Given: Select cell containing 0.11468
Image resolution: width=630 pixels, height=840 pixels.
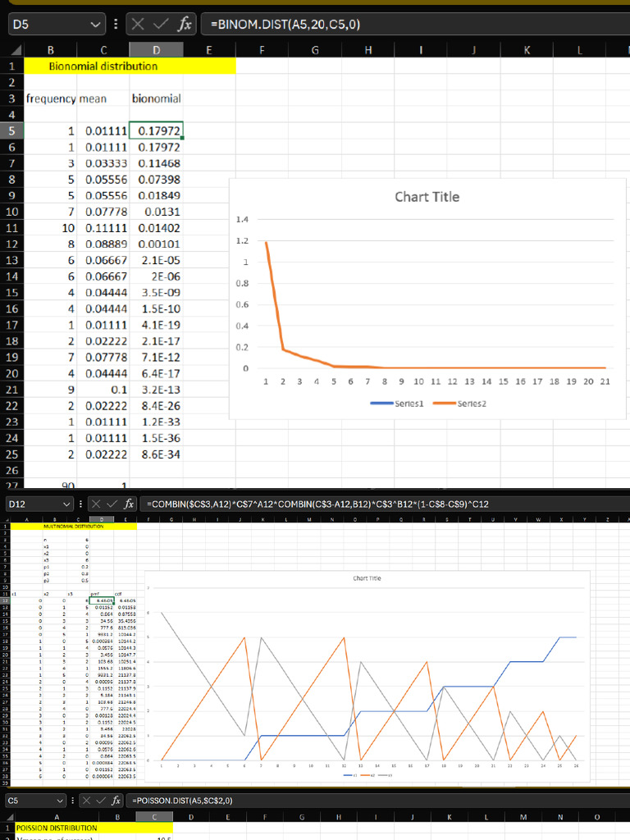Looking at the screenshot, I should tap(156, 163).
